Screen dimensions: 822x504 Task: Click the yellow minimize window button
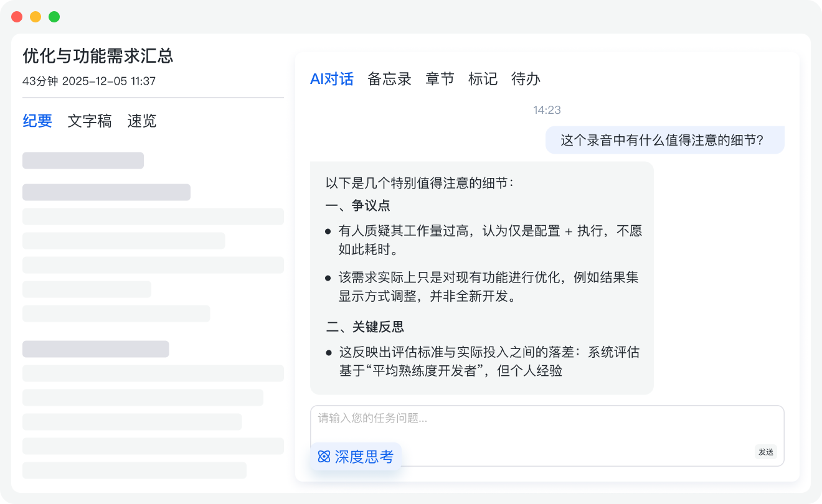coord(35,17)
